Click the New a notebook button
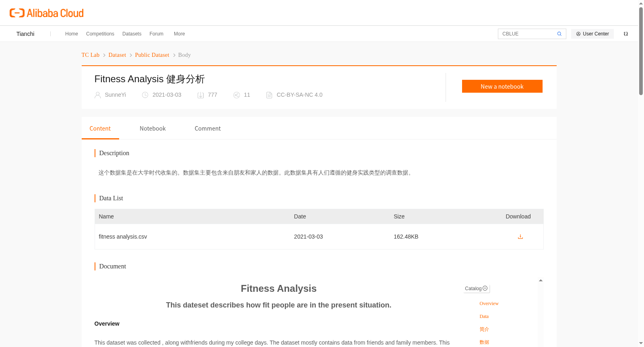The width and height of the screenshot is (644, 347). [x=502, y=86]
